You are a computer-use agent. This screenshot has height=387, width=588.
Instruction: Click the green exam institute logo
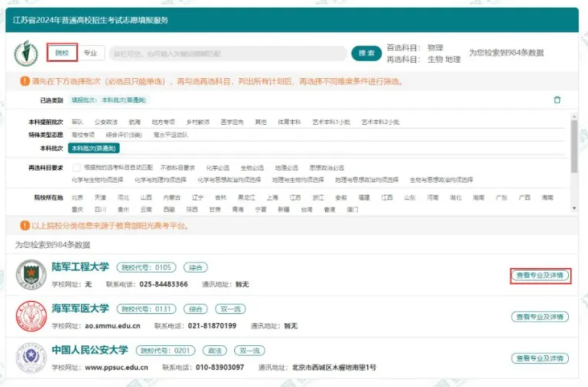tap(26, 53)
